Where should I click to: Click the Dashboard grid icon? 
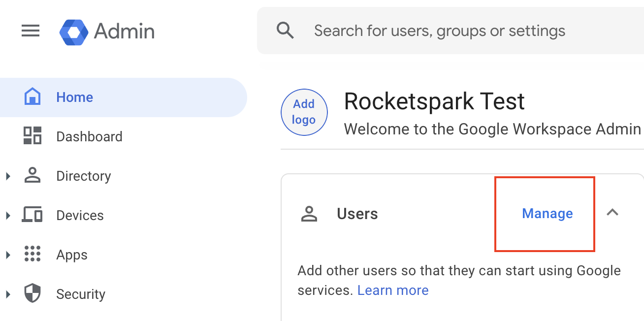coord(32,136)
